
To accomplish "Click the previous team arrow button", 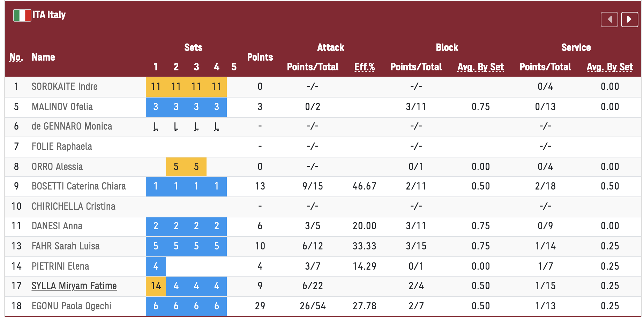I will pos(609,19).
